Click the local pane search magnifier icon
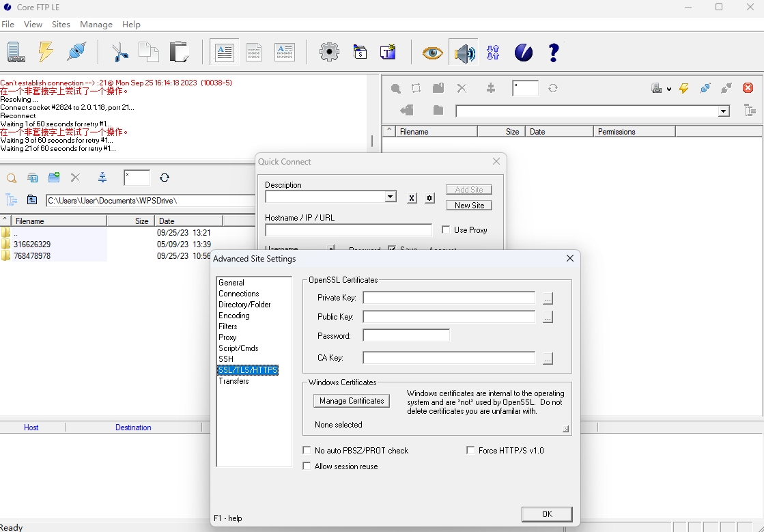The width and height of the screenshot is (764, 532). coord(11,178)
